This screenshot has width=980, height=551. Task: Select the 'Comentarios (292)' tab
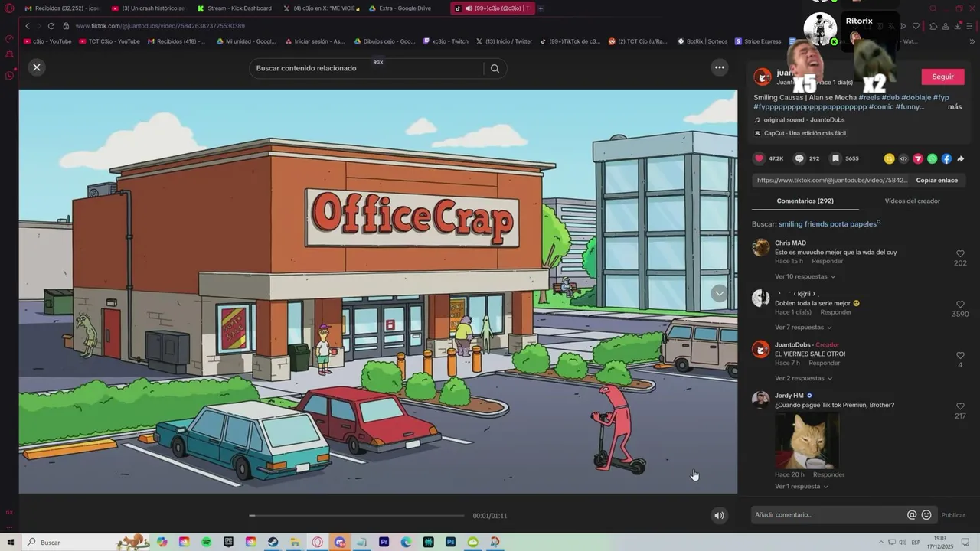coord(805,201)
